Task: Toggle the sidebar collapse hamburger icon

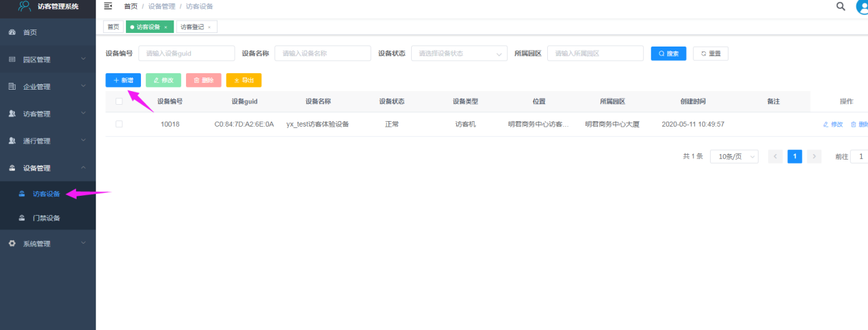Action: point(108,6)
